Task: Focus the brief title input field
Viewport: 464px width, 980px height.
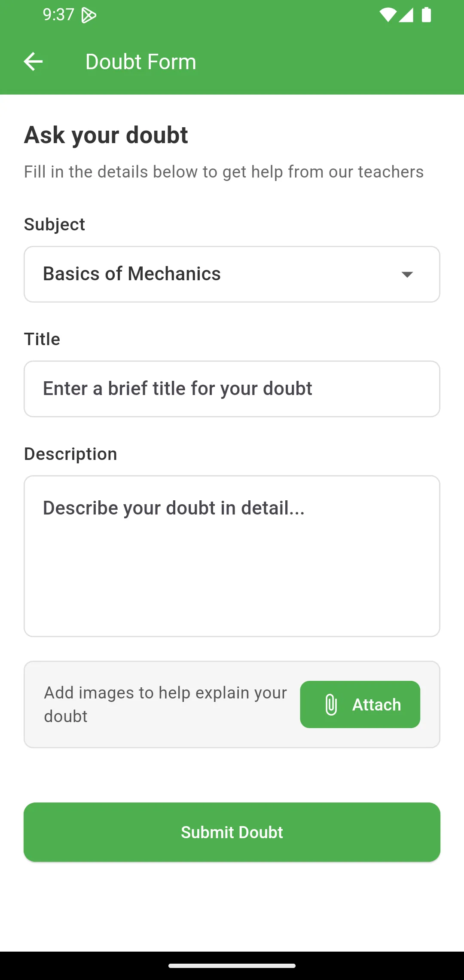Action: point(232,388)
